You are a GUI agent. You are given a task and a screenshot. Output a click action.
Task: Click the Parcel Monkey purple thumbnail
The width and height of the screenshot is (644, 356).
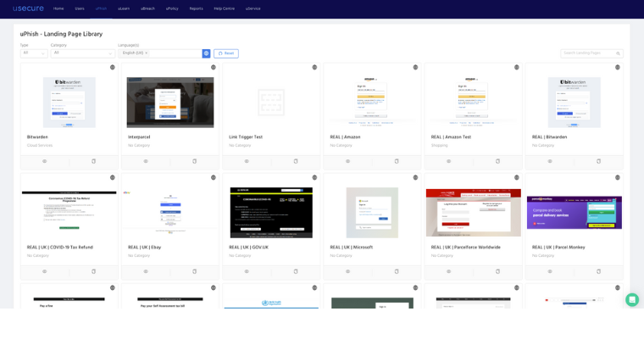click(575, 213)
